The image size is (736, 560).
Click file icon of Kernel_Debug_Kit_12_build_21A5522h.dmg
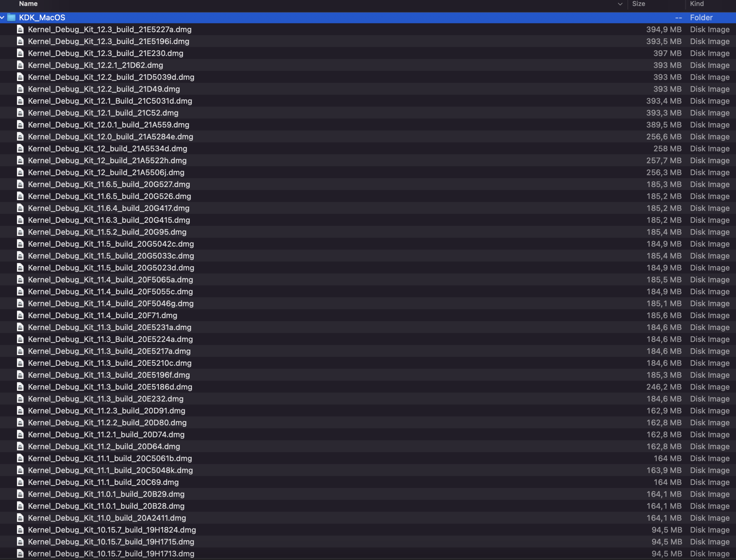pos(20,160)
